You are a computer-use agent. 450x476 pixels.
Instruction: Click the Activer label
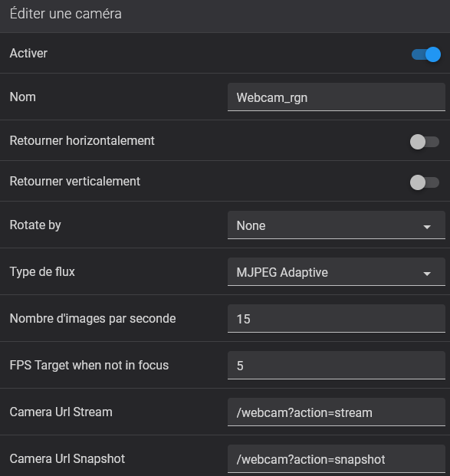pos(28,54)
